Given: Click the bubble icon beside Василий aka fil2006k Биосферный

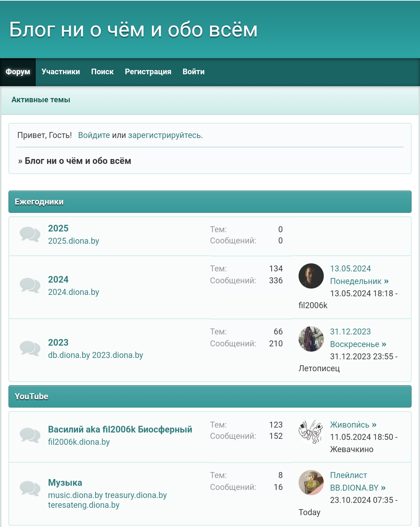Looking at the screenshot, I should tap(30, 435).
